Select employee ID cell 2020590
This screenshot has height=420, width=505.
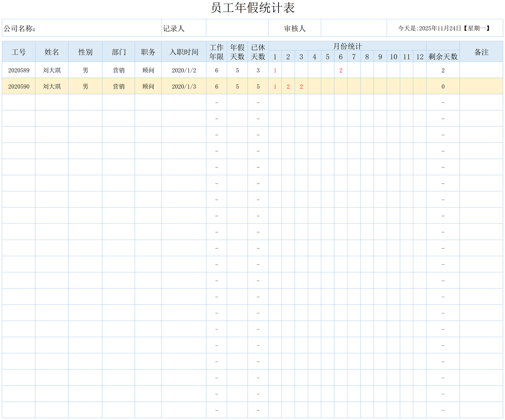tap(19, 86)
